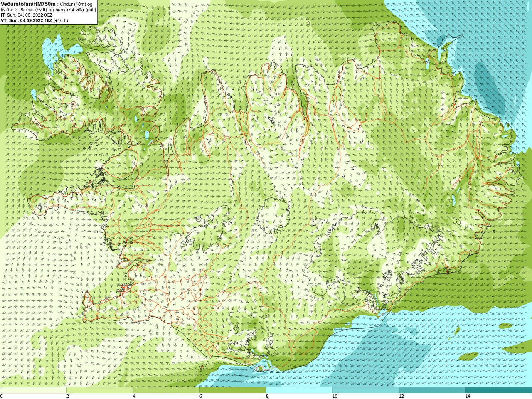Click the 'VT: Sun. 04.09.2022 16Z (+16 h)' line
Image resolution: width=532 pixels, height=399 pixels.
coord(34,20)
